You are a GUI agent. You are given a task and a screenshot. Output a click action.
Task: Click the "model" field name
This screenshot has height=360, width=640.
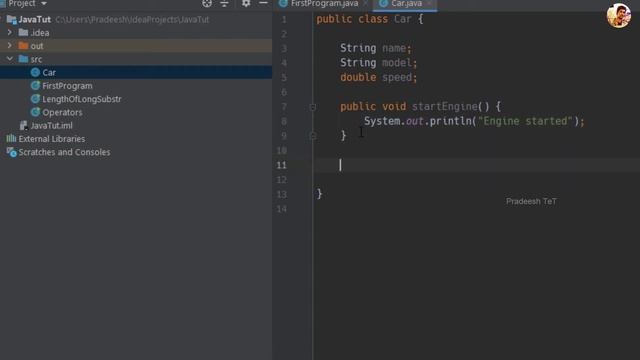coord(397,63)
